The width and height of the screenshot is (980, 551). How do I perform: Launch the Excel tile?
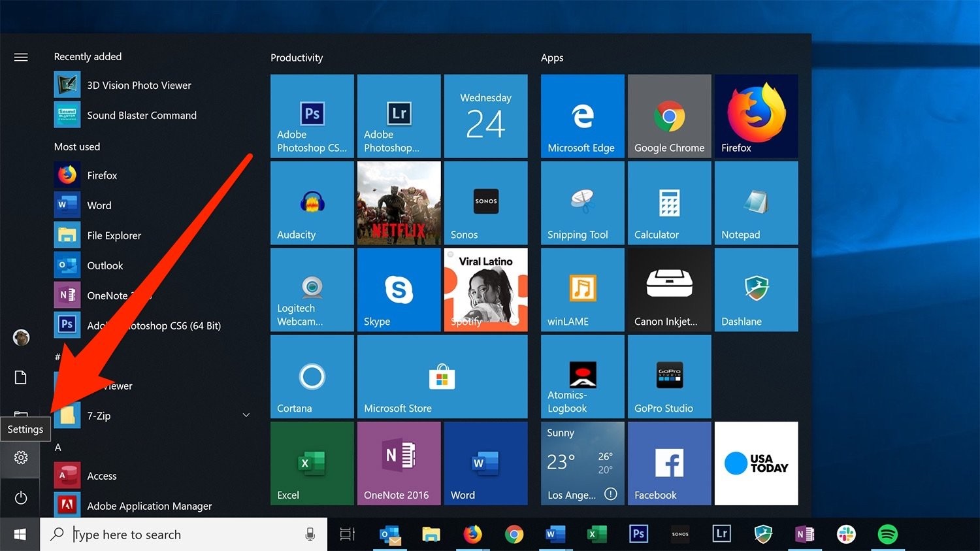(312, 463)
